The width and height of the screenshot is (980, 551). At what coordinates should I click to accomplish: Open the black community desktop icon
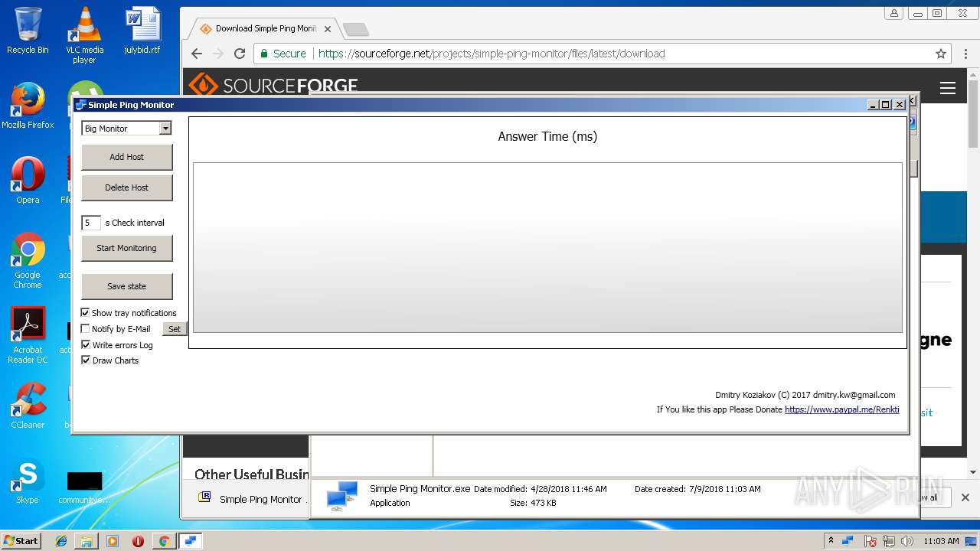84,486
